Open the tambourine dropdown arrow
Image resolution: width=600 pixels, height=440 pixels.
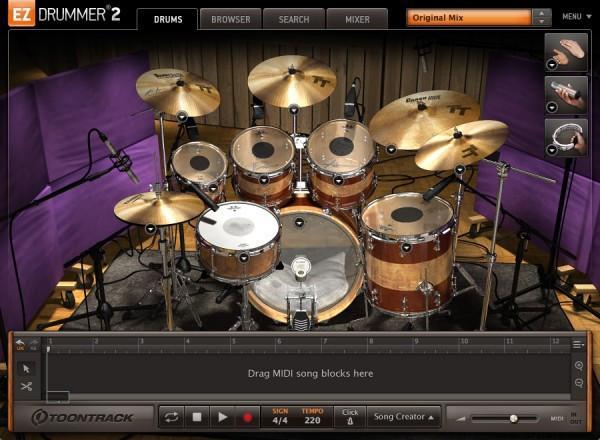(x=551, y=150)
